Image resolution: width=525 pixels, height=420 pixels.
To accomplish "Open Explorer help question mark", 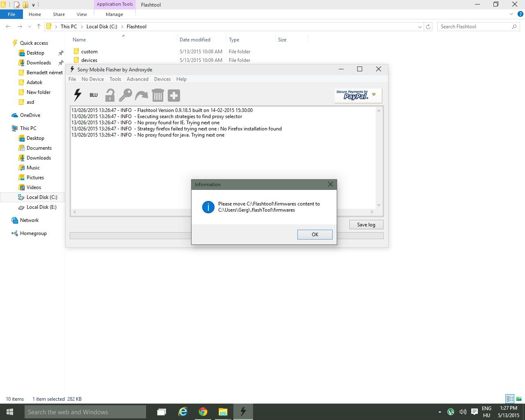I will tap(521, 14).
